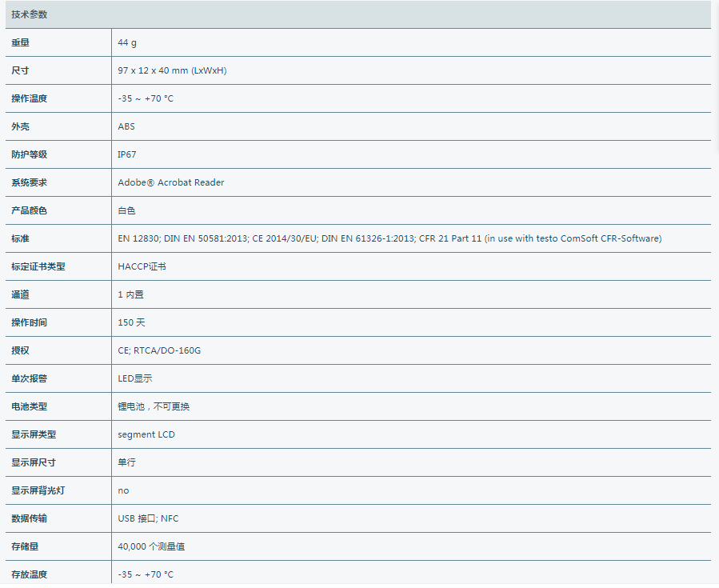The width and height of the screenshot is (719, 588).
Task: Select the 操作温度 row label
Action: (x=30, y=98)
